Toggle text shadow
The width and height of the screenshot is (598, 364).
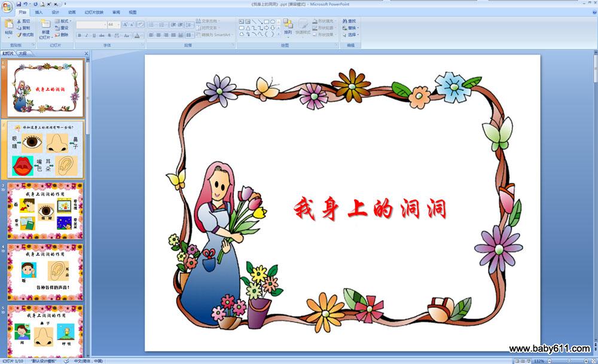[109, 35]
